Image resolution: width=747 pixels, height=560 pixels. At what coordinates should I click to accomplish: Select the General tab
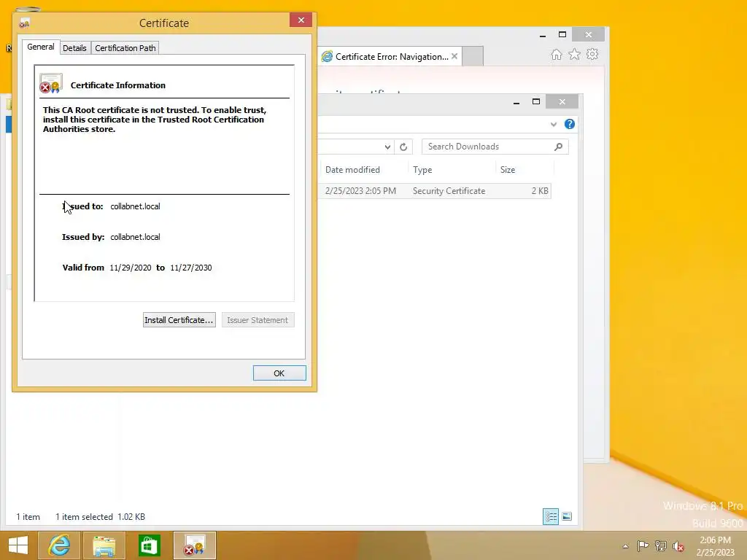(41, 47)
